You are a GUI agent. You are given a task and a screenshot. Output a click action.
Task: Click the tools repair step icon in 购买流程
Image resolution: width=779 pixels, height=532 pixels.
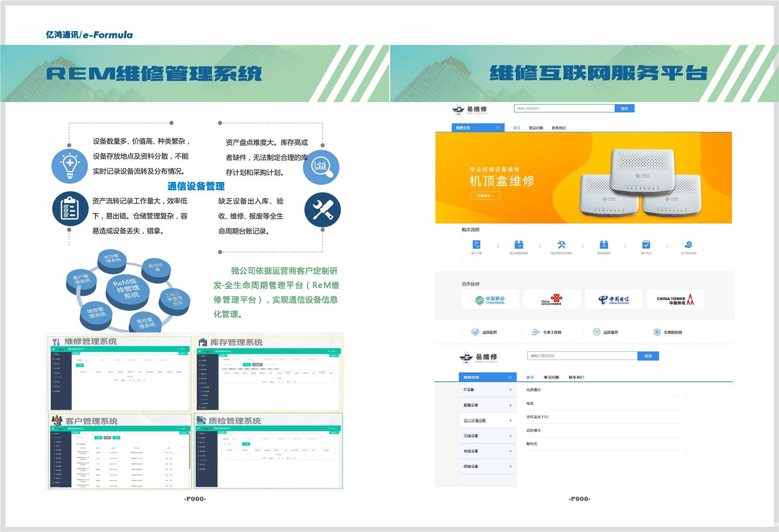click(561, 245)
